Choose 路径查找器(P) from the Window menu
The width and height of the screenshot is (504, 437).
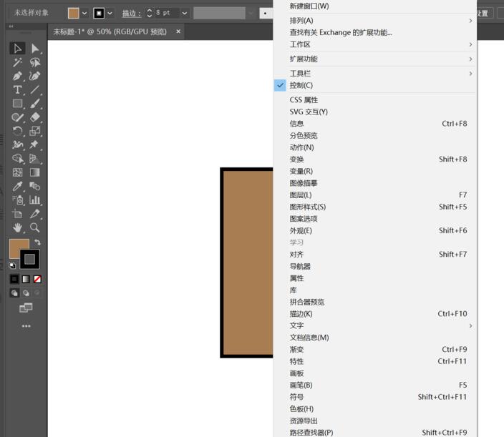[311, 432]
